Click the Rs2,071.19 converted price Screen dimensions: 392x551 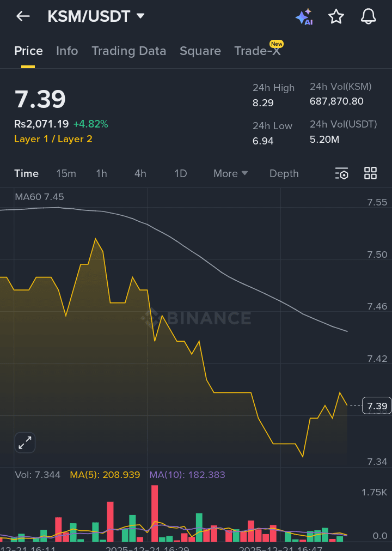41,124
